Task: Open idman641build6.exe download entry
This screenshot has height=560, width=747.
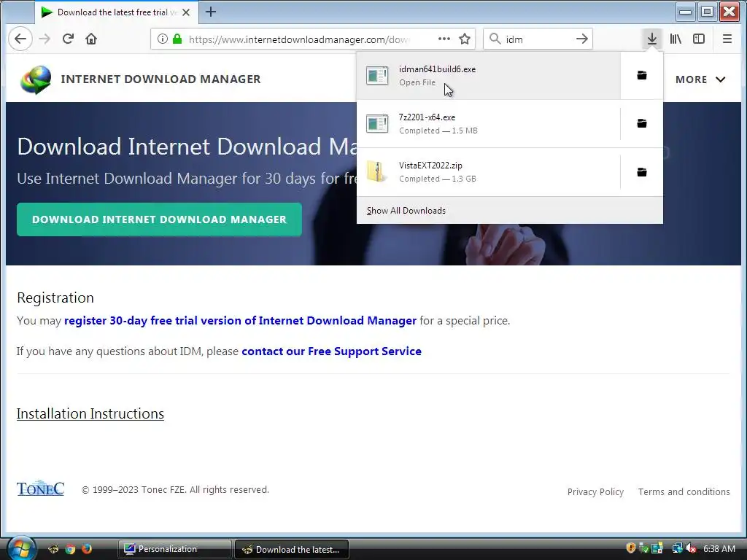Action: point(488,75)
